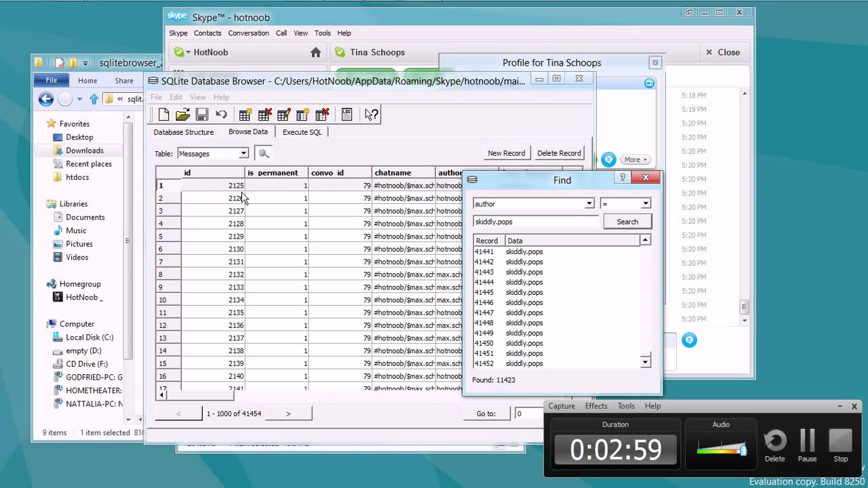This screenshot has height=488, width=868.
Task: Click Create Index toolbar icon
Action: tap(303, 115)
